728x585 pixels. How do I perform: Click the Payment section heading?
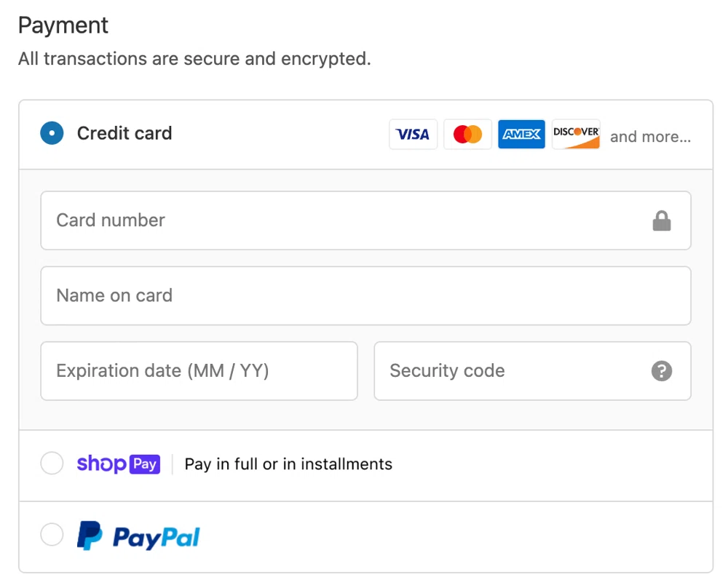coord(63,25)
